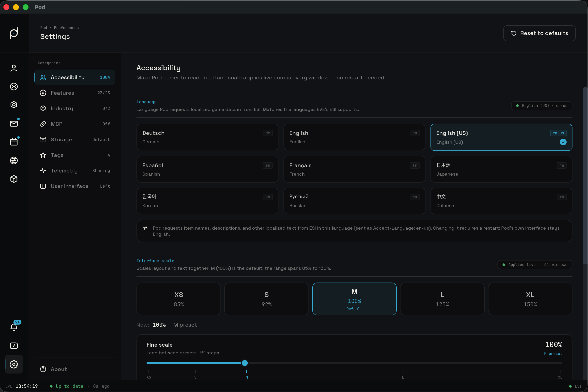Choose Deutsch language card
This screenshot has width=588, height=392.
[x=207, y=137]
